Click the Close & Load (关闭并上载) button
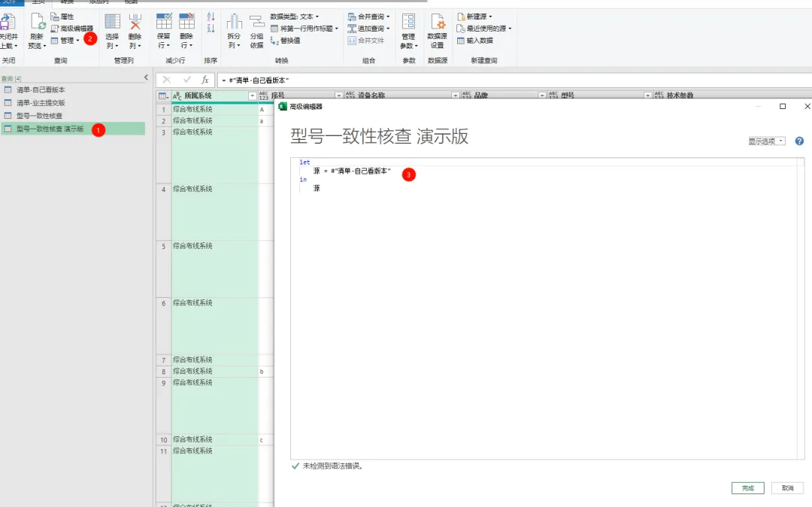Image resolution: width=812 pixels, height=507 pixels. coord(8,32)
